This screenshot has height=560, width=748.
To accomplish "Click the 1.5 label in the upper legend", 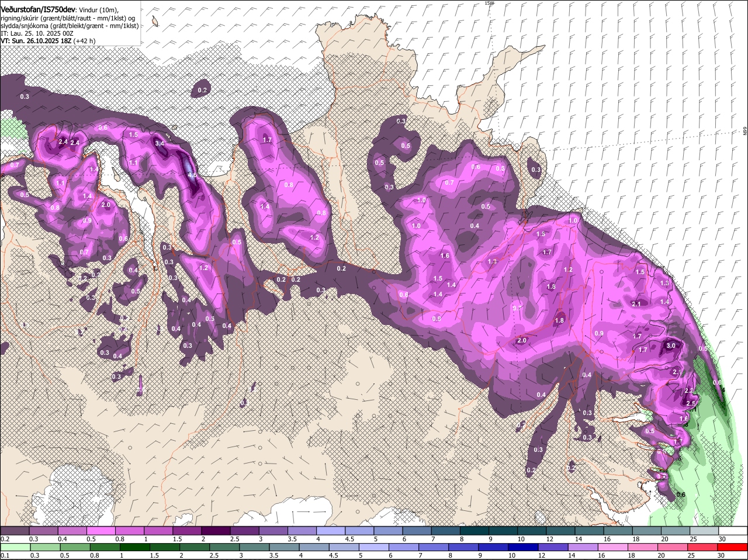I will tap(178, 539).
